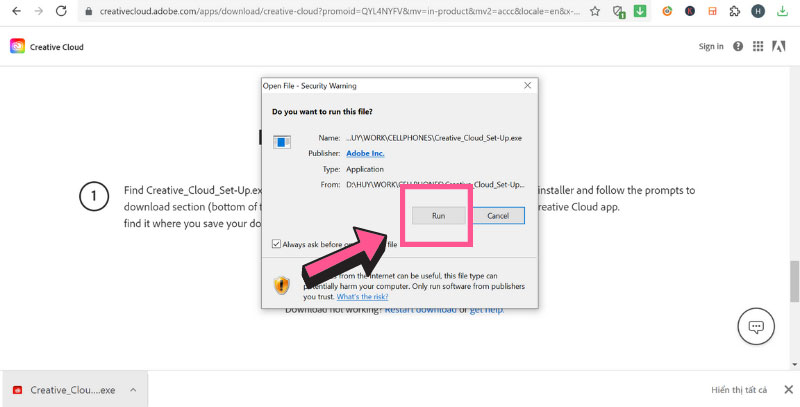800x407 pixels.
Task: Expand the Creative_Clou...exe download item menu
Action: (133, 390)
